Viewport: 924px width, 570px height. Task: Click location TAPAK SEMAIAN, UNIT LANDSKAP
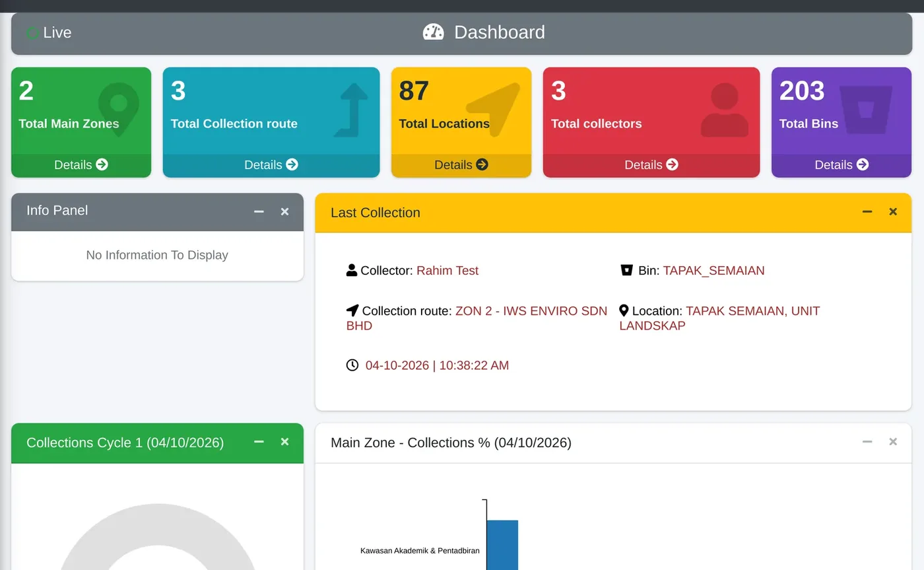click(x=719, y=318)
